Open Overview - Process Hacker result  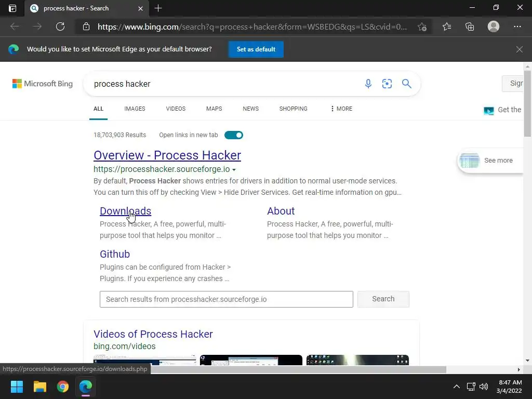coord(167,155)
